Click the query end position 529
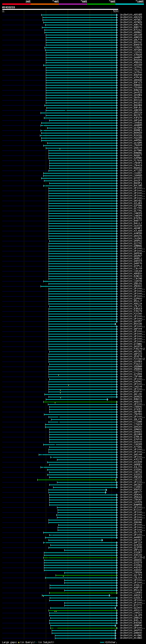Screen dimensions: 146x644 115,11
